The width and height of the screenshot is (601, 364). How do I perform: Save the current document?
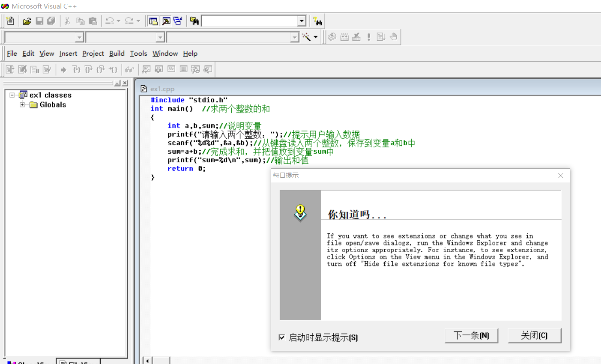pos(39,21)
